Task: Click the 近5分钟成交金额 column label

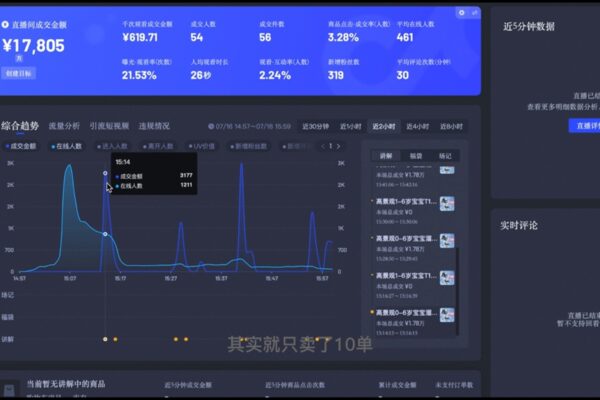Action: pos(188,385)
